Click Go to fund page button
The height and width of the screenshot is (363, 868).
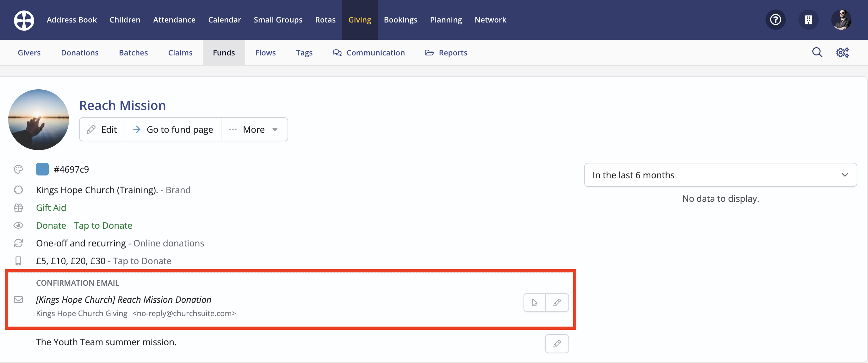pyautogui.click(x=173, y=130)
